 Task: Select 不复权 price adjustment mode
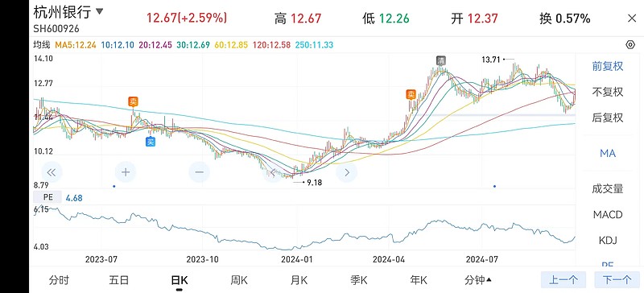point(608,92)
